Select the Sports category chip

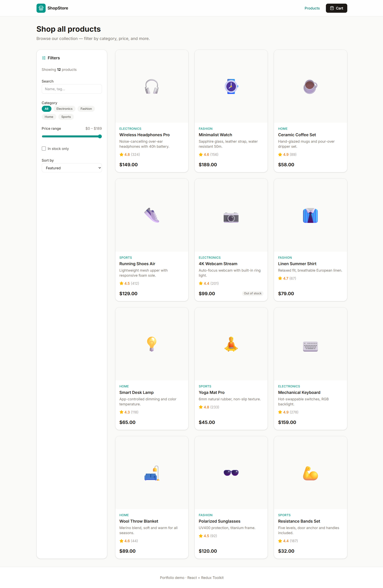click(66, 117)
